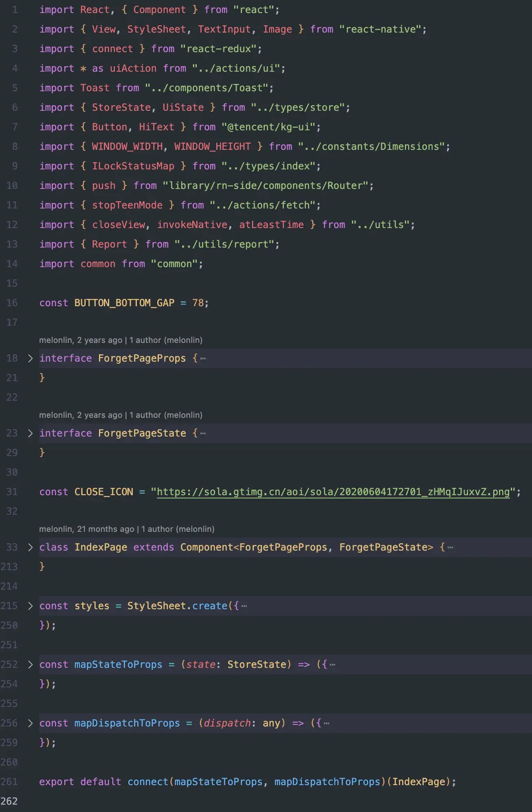Select line number 16 in the gutter
The image size is (532, 812).
click(x=12, y=303)
